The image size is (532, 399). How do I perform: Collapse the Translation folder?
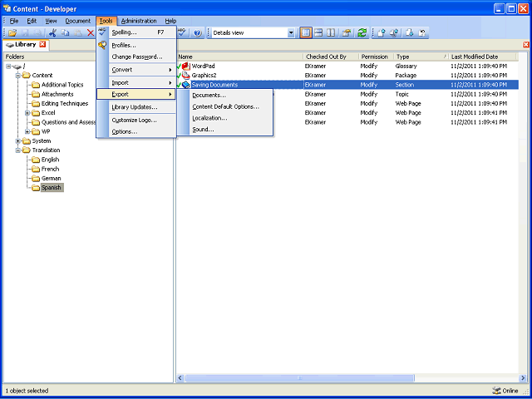[x=18, y=150]
